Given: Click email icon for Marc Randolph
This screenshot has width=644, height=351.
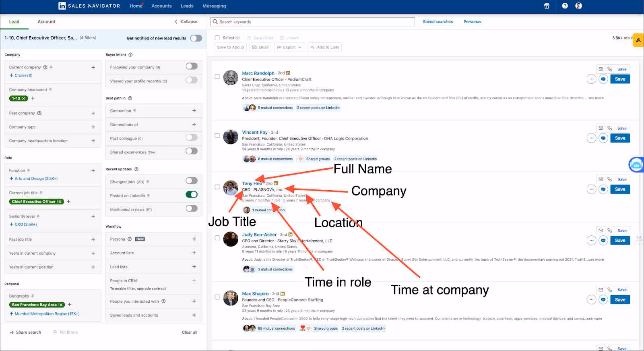Looking at the screenshot, I should coord(601,69).
